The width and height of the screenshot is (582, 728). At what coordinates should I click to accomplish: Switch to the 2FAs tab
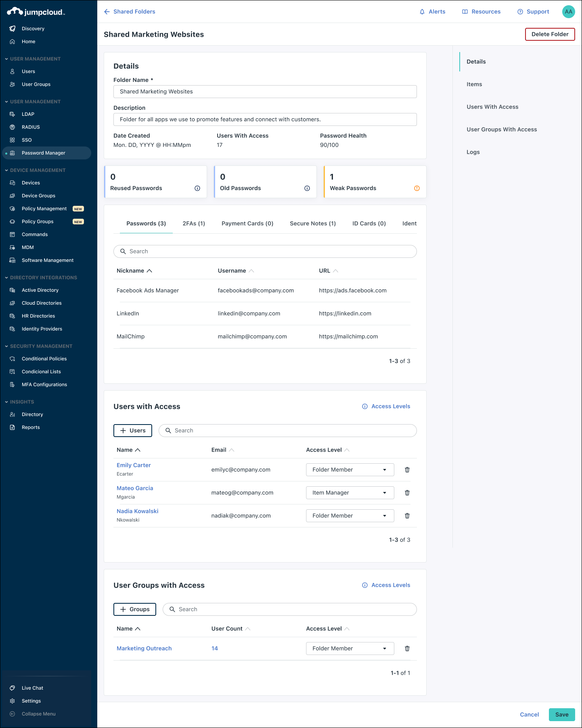(x=194, y=224)
